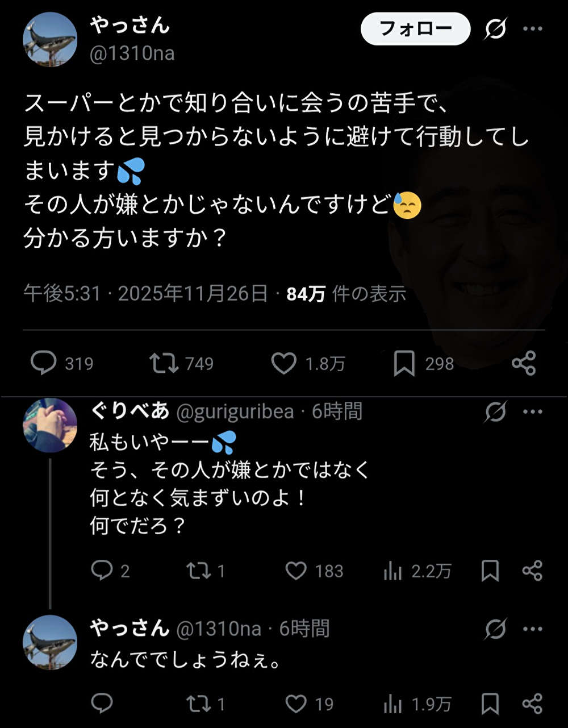Open the reply icon with 319 replies
The width and height of the screenshot is (568, 728).
(44, 363)
